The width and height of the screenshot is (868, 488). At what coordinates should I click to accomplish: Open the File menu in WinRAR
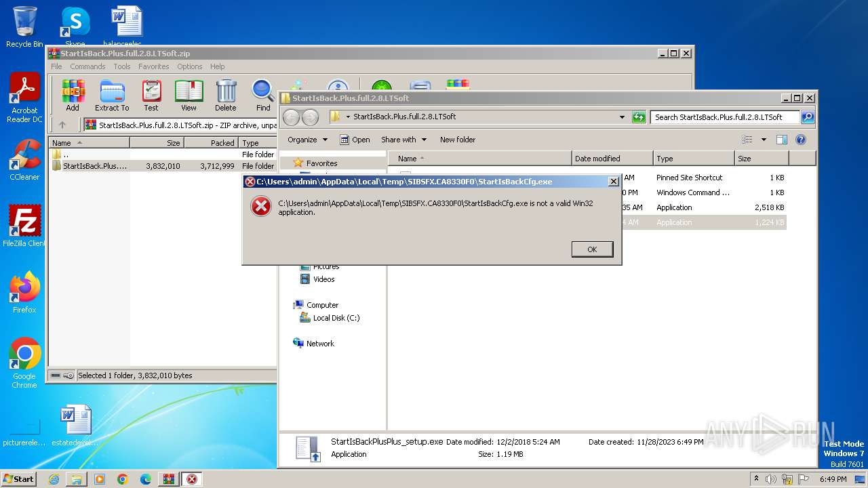coord(56,66)
